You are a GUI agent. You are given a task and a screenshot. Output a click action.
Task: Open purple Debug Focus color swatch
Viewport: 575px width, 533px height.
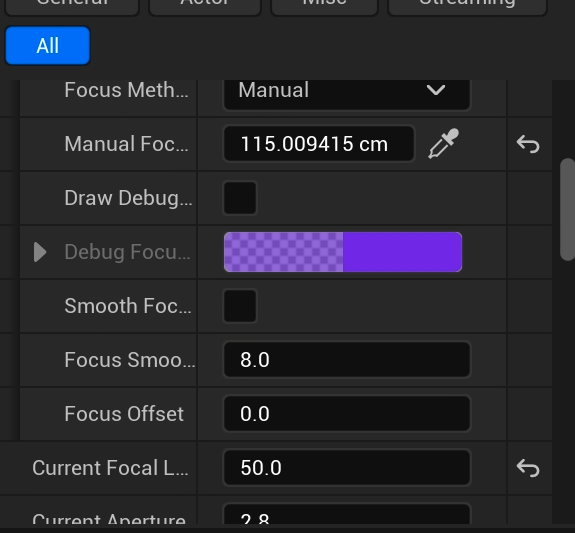coord(343,252)
